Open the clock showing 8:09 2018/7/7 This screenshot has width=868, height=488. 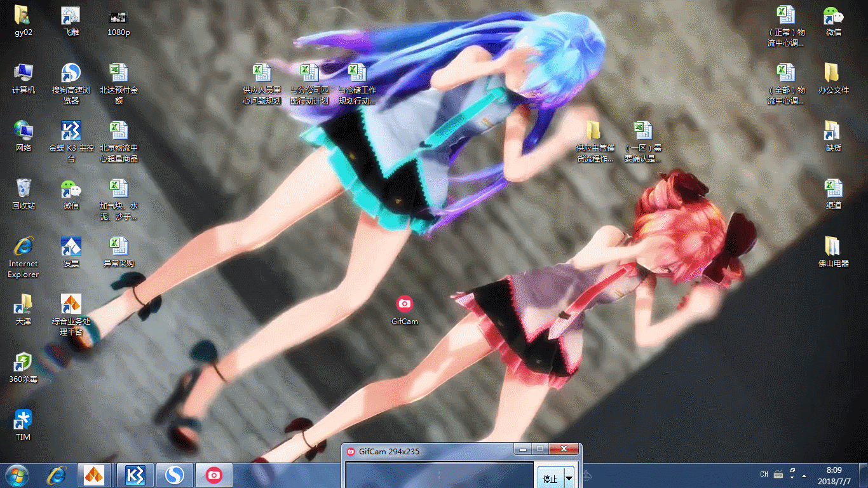click(834, 476)
